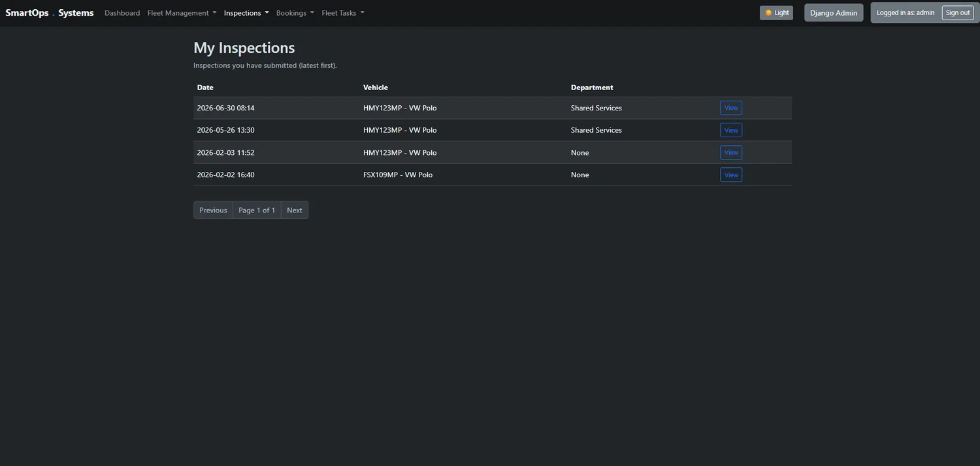Open the SmartOps Systems home logo
The height and width of the screenshot is (466, 980).
pyautogui.click(x=50, y=12)
